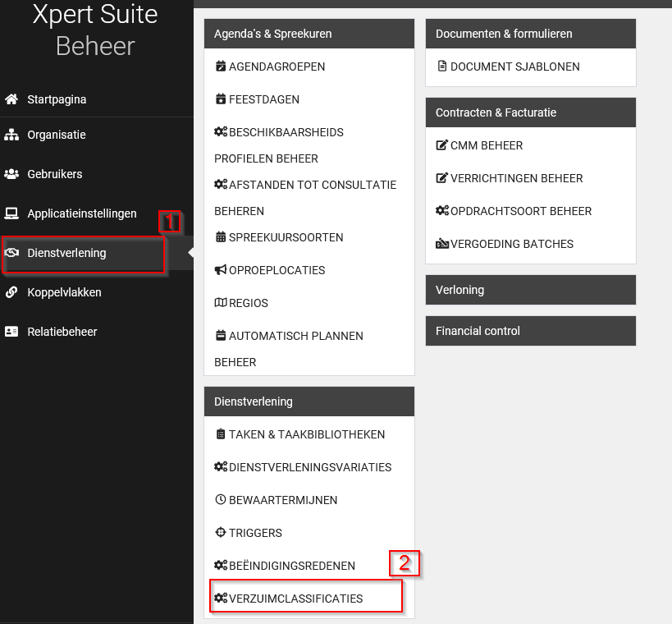This screenshot has width=672, height=624.
Task: Click the map icon beside Regios
Action: pos(220,303)
